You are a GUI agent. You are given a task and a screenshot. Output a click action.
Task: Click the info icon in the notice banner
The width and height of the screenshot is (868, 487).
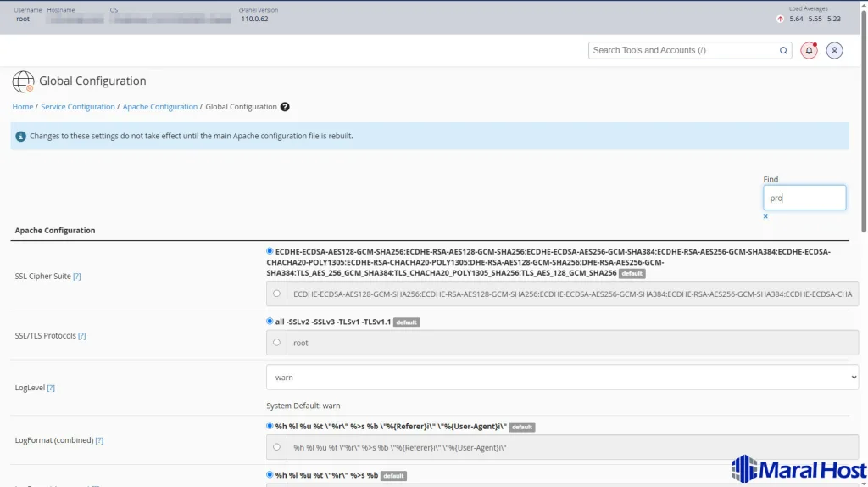(20, 136)
